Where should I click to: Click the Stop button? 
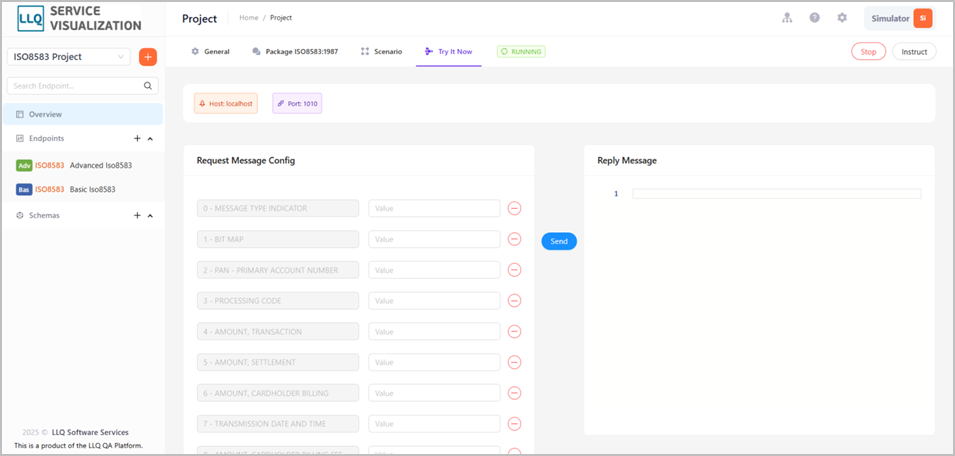[x=868, y=52]
